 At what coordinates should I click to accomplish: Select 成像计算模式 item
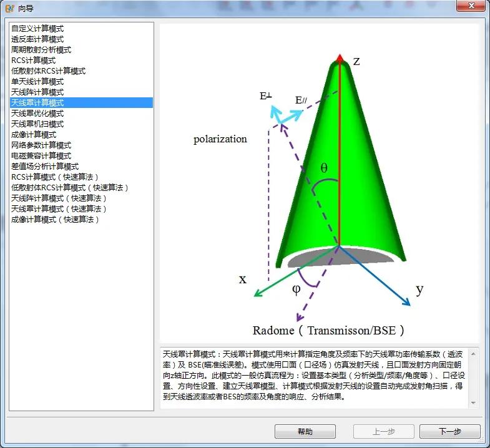[81, 135]
